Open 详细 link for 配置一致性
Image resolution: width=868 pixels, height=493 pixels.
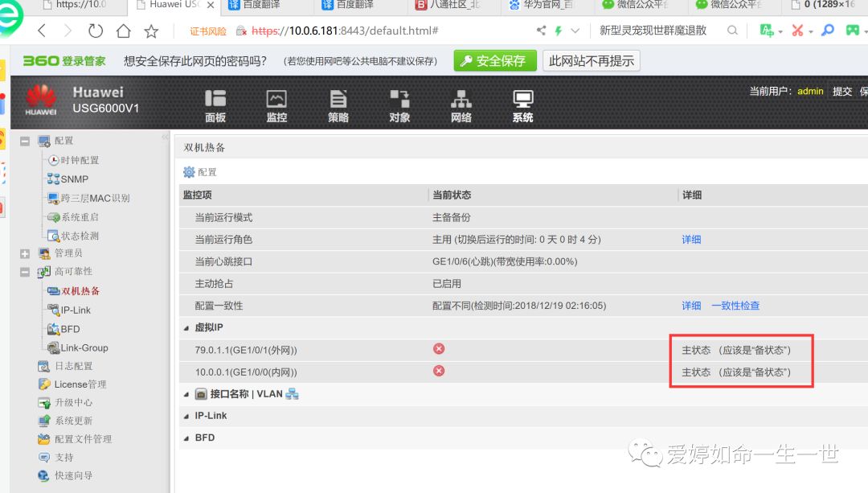[x=691, y=306]
